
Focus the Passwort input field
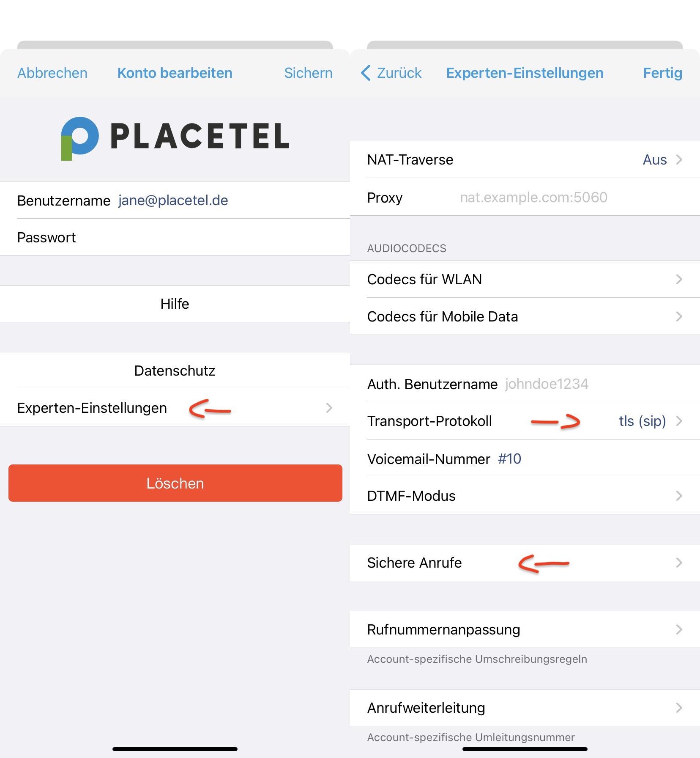175,237
